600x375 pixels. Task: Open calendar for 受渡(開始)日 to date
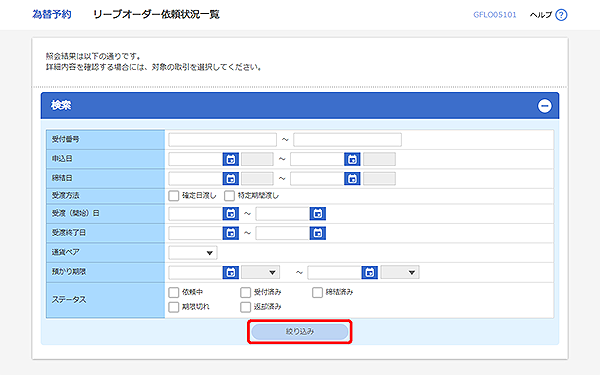point(318,214)
